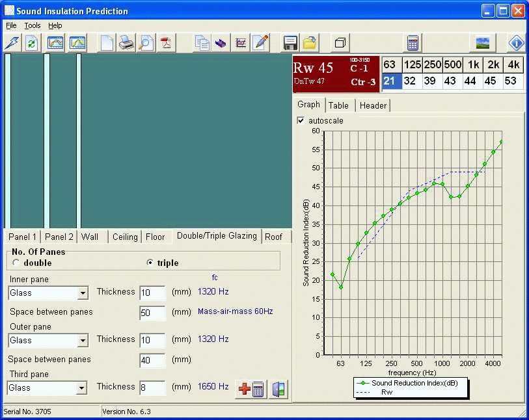
Task: Click the Third pane Thickness field
Action: (x=152, y=387)
